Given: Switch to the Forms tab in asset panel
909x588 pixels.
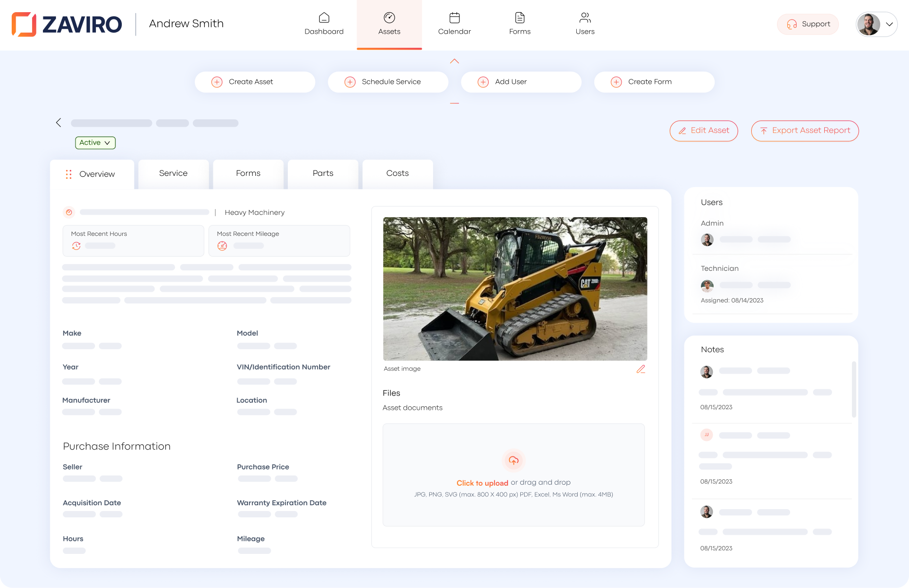Looking at the screenshot, I should coord(248,173).
